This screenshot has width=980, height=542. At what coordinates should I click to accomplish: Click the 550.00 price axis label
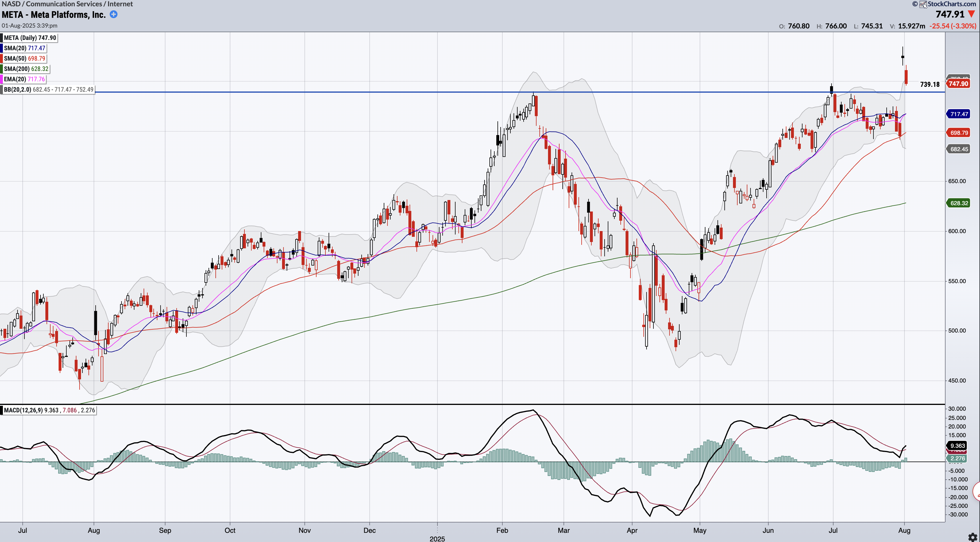tap(956, 281)
